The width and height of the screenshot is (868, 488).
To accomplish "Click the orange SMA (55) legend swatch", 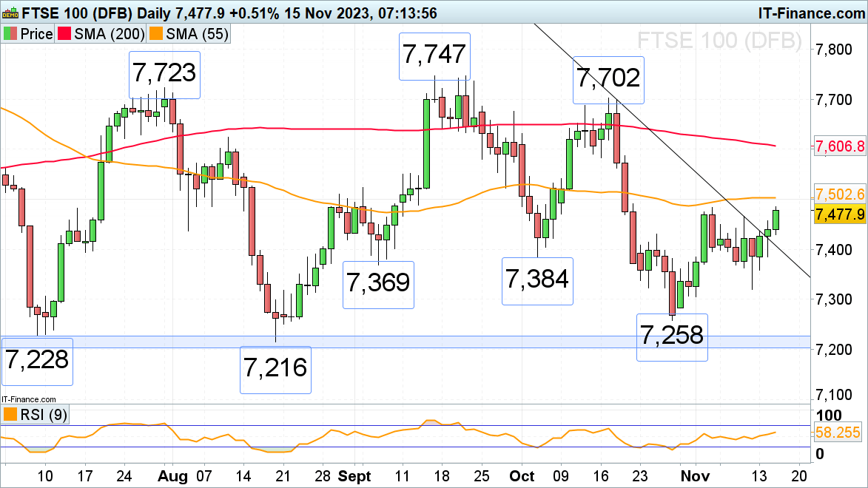I will (156, 34).
